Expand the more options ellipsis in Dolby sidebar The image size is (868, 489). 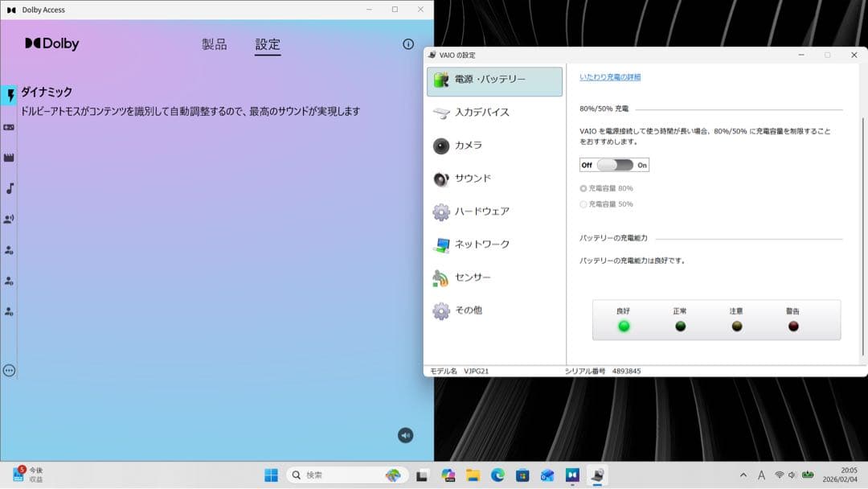10,370
